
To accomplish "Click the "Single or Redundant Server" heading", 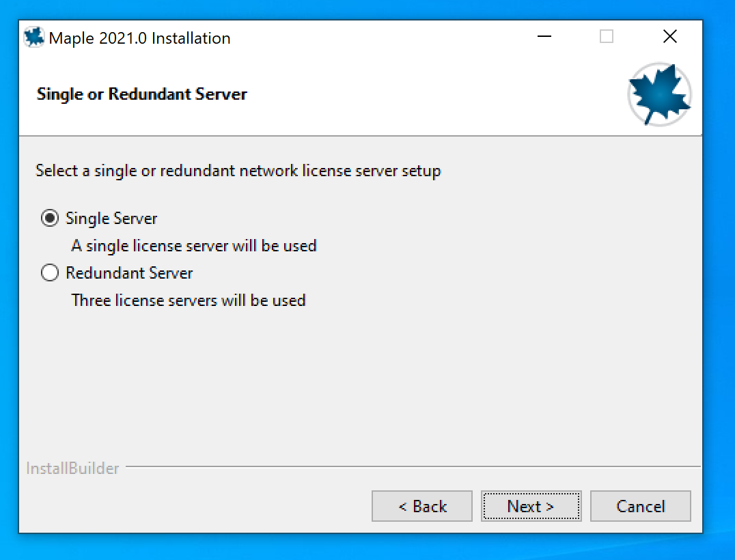I will (141, 94).
